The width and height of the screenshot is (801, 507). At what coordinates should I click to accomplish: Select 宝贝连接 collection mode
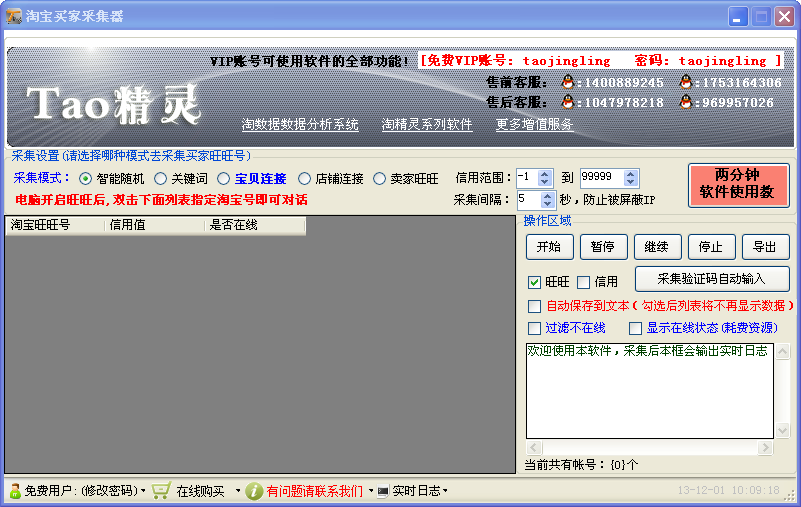(223, 178)
